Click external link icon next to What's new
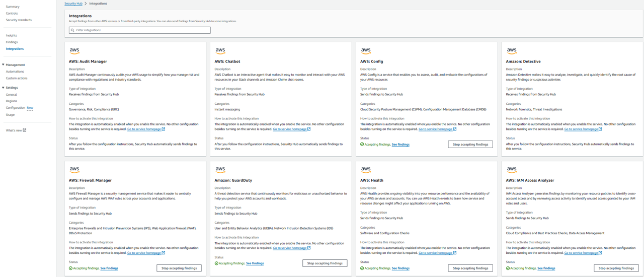 [x=24, y=130]
